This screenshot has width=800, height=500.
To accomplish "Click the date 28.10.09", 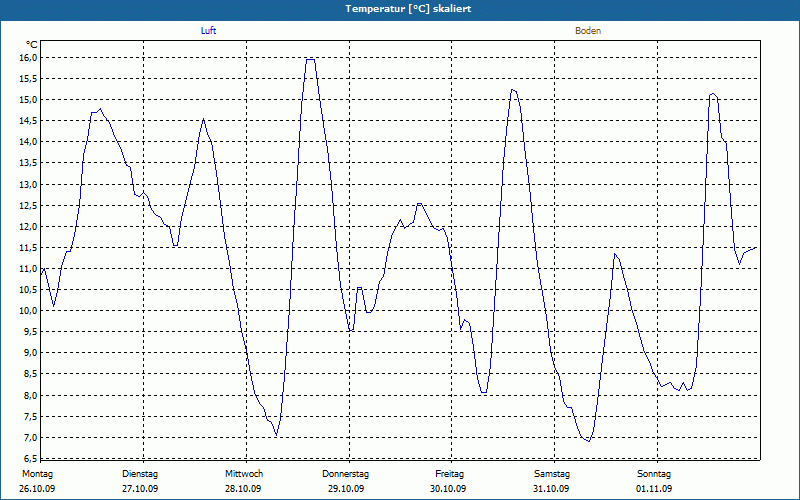I will click(x=243, y=489).
